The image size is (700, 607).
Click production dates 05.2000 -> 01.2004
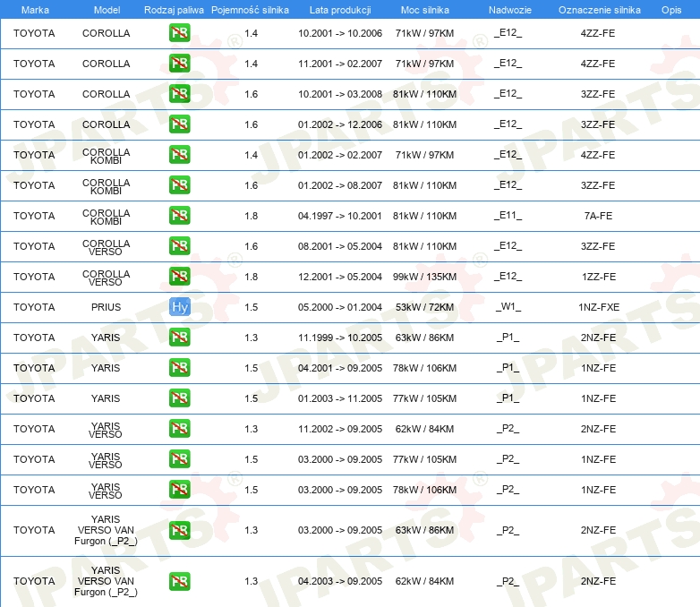pos(340,307)
